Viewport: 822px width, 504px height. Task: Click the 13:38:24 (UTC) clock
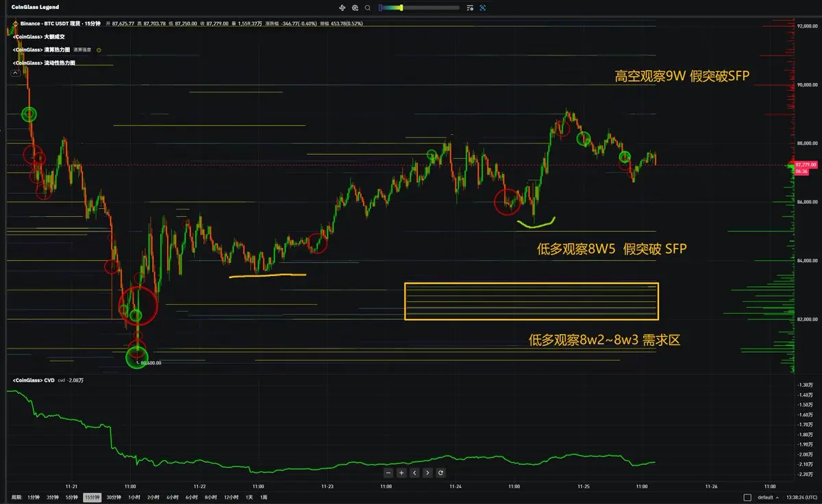[802, 497]
